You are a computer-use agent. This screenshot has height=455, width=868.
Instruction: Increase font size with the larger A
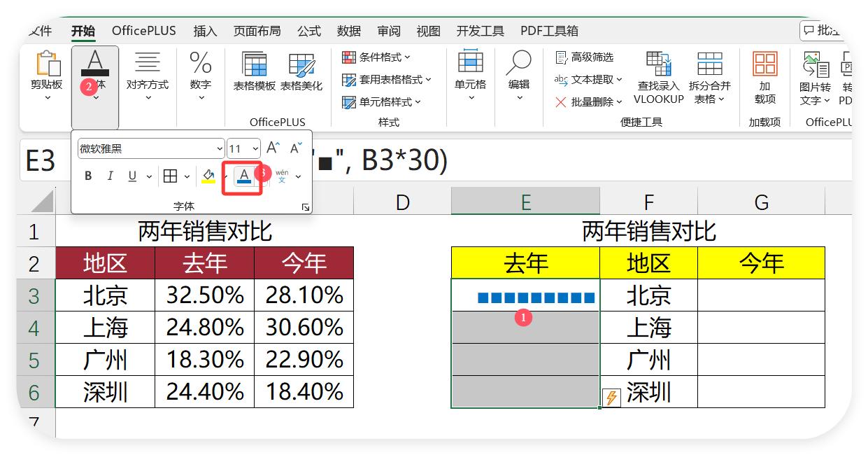(273, 148)
